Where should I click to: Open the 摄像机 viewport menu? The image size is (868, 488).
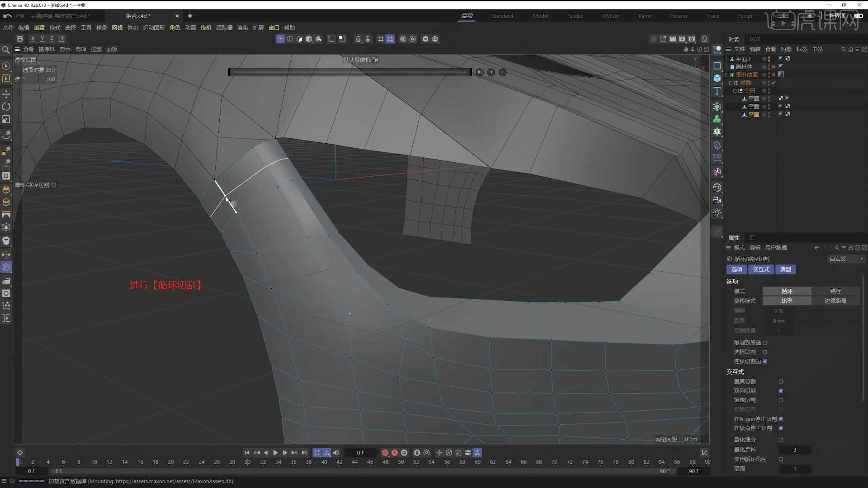(x=47, y=49)
